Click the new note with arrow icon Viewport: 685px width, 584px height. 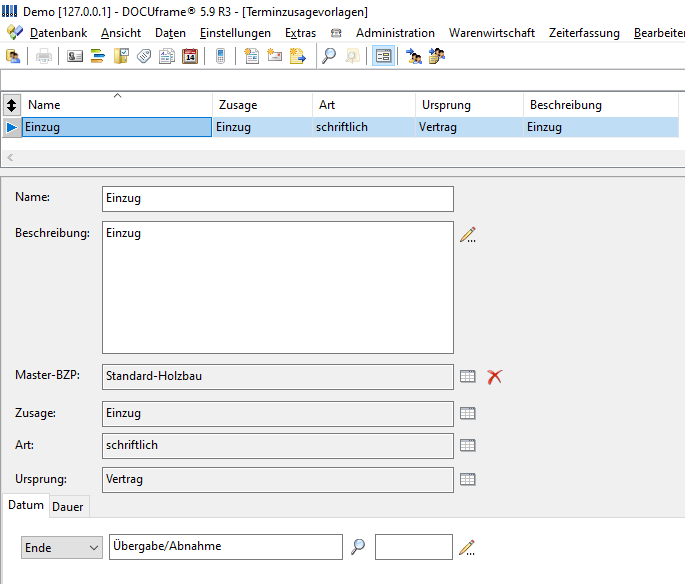[x=298, y=56]
